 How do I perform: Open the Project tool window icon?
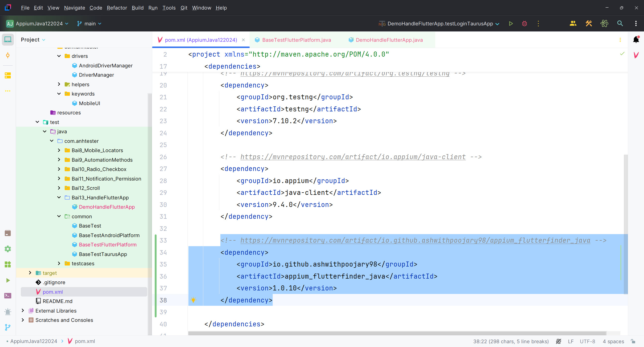[x=8, y=39]
